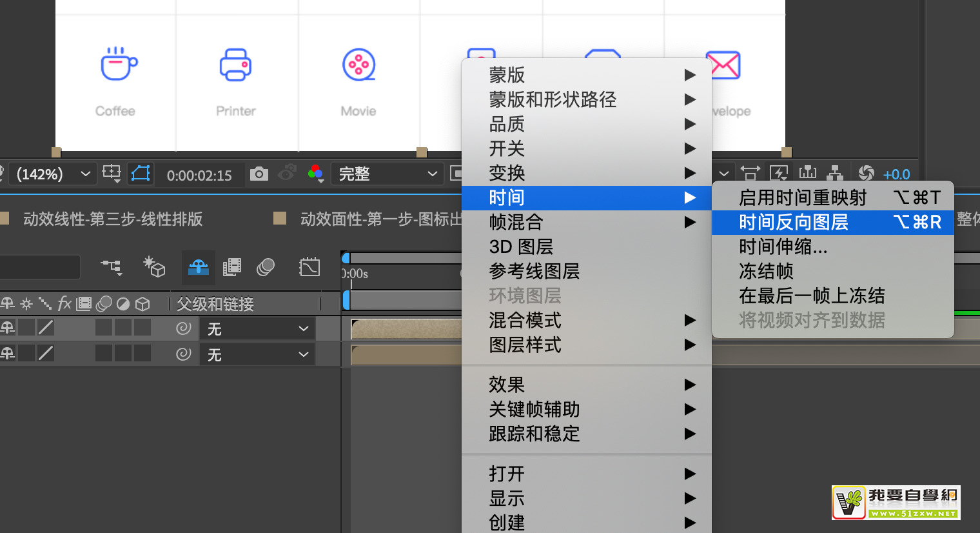Click the color label swatch before 动效面性 tab
Screen dimensions: 980x533
280,218
